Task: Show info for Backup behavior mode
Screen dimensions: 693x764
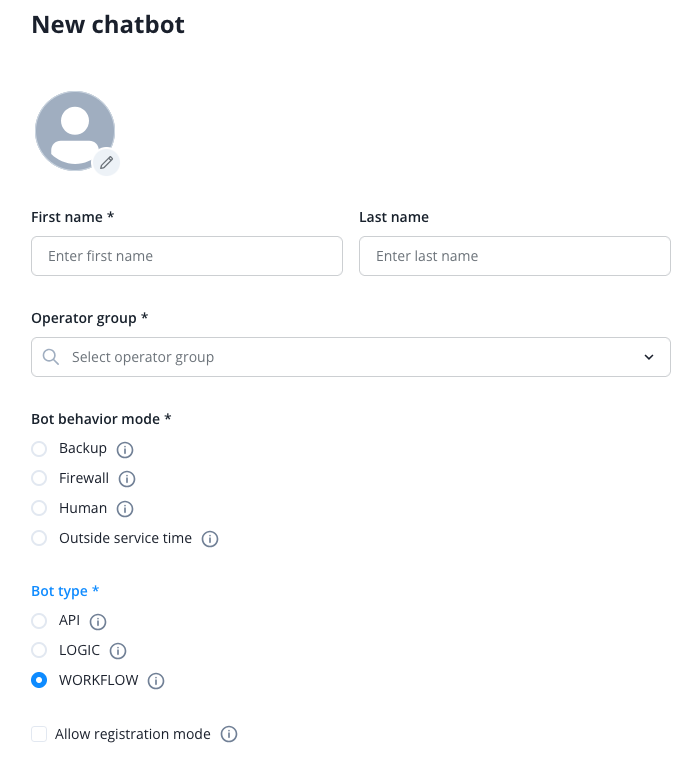Action: (125, 449)
